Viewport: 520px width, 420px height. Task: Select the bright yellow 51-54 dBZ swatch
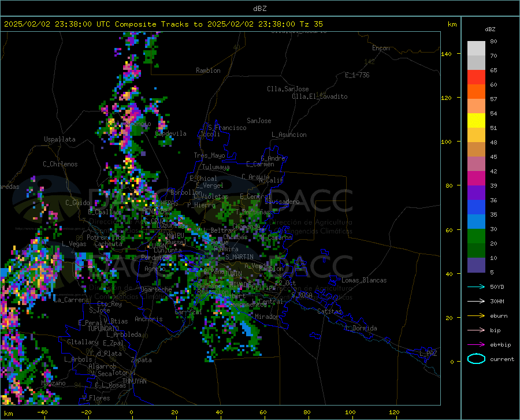coord(476,121)
